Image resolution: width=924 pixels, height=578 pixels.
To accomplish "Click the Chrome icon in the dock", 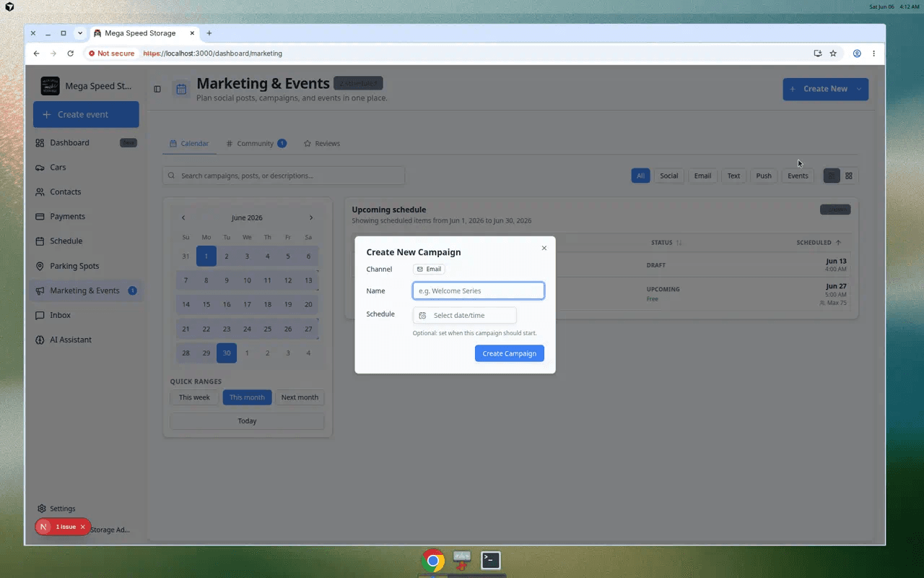I will (x=433, y=561).
